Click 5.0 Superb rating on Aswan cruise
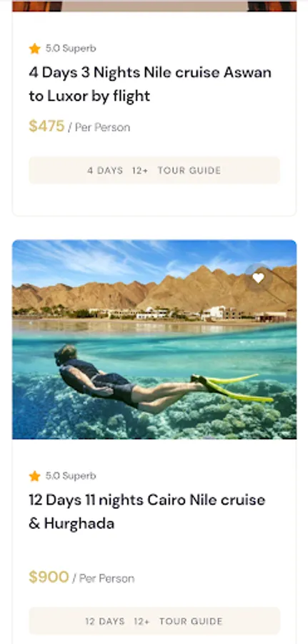 coord(71,49)
